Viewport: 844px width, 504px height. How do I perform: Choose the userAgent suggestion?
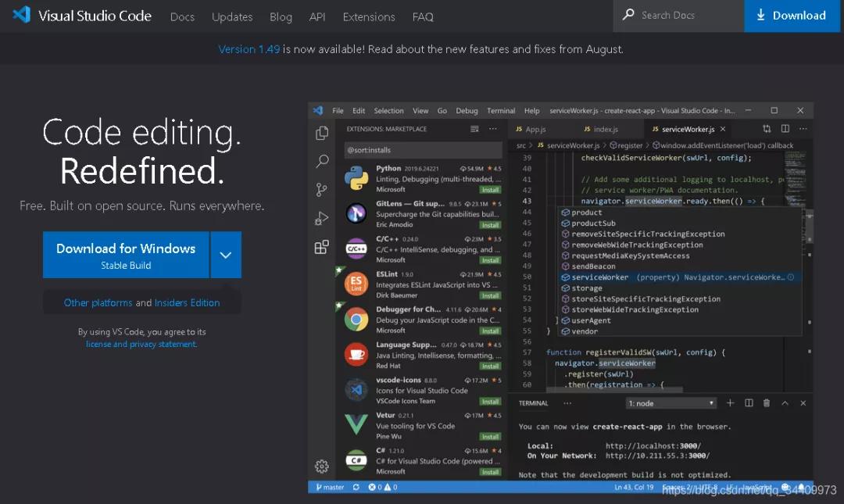click(x=681, y=320)
